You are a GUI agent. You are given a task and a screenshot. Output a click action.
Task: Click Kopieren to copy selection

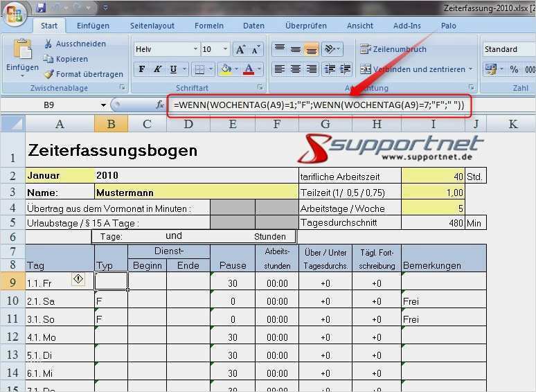click(x=71, y=59)
